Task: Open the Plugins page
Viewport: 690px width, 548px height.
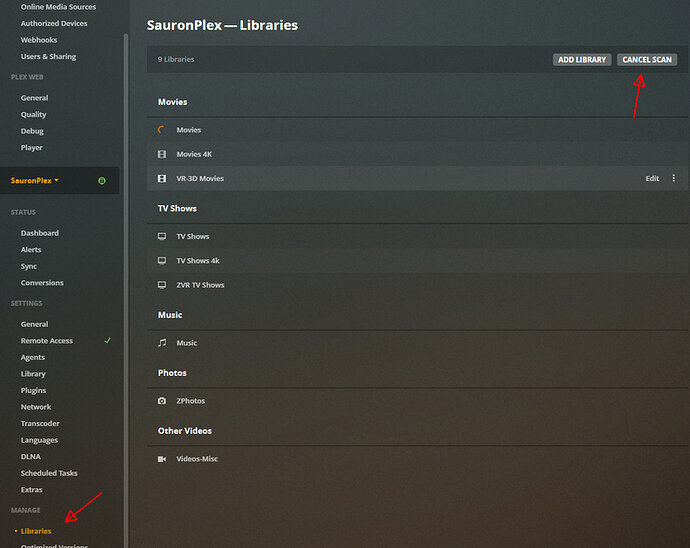Action: (33, 390)
